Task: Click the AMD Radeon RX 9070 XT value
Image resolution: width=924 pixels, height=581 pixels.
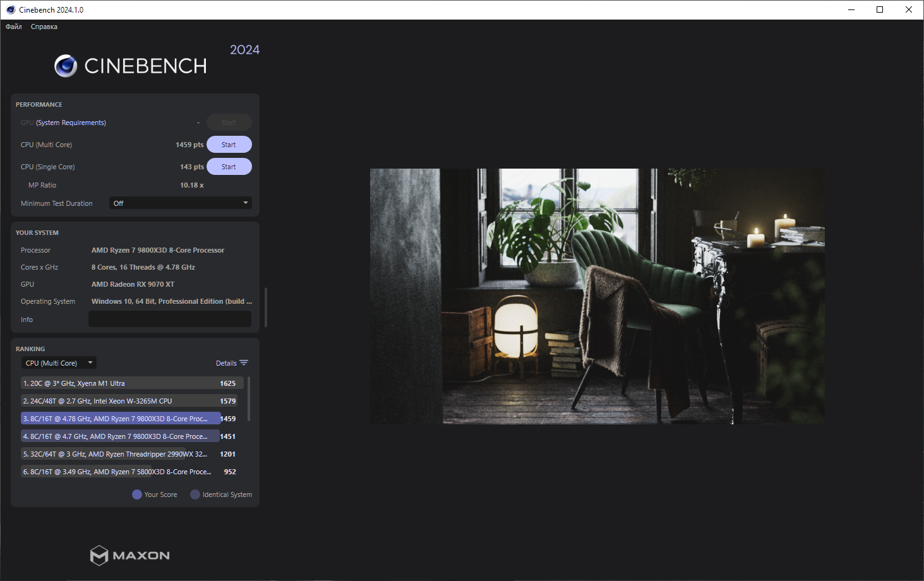Action: [133, 284]
